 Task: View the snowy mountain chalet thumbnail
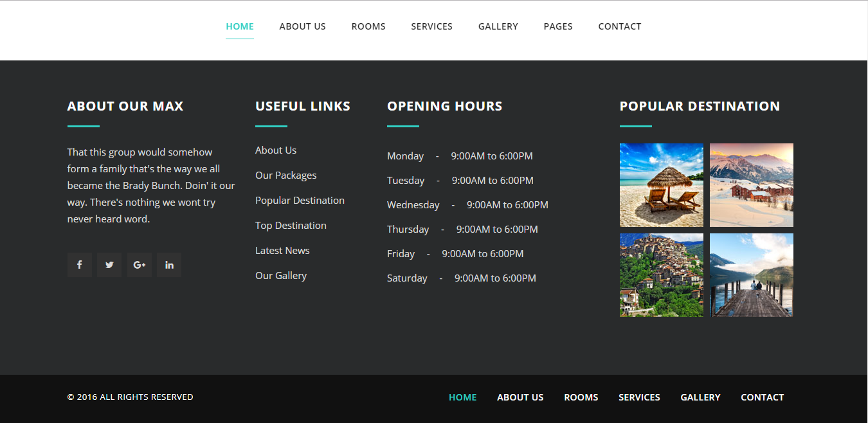[x=751, y=185]
